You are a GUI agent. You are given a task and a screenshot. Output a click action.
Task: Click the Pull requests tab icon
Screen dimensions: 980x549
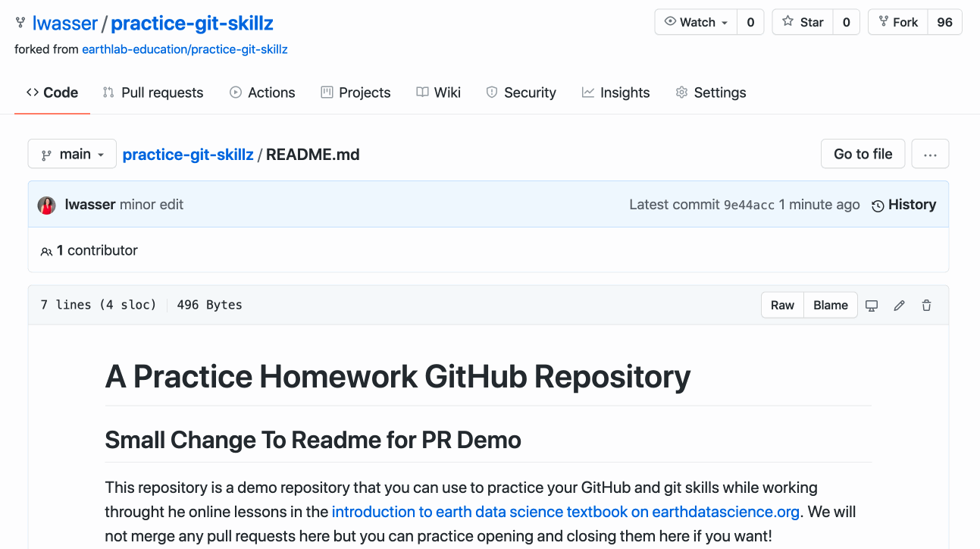[x=108, y=93]
